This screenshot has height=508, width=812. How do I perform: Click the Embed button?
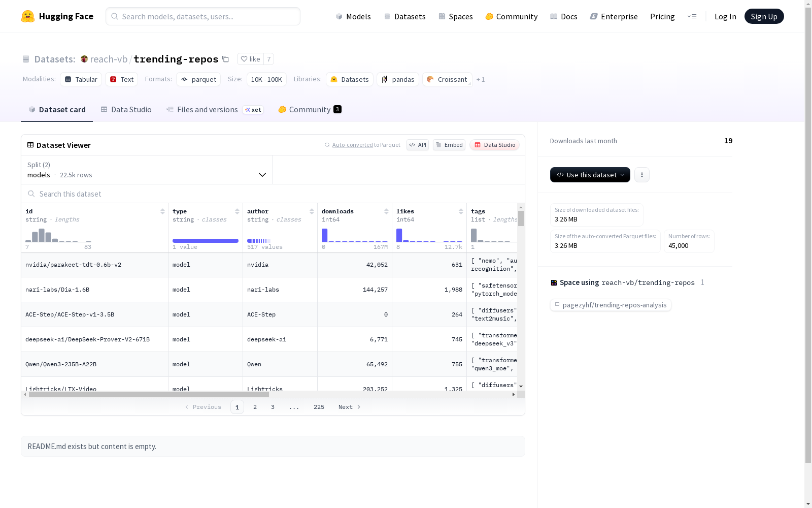click(x=449, y=145)
